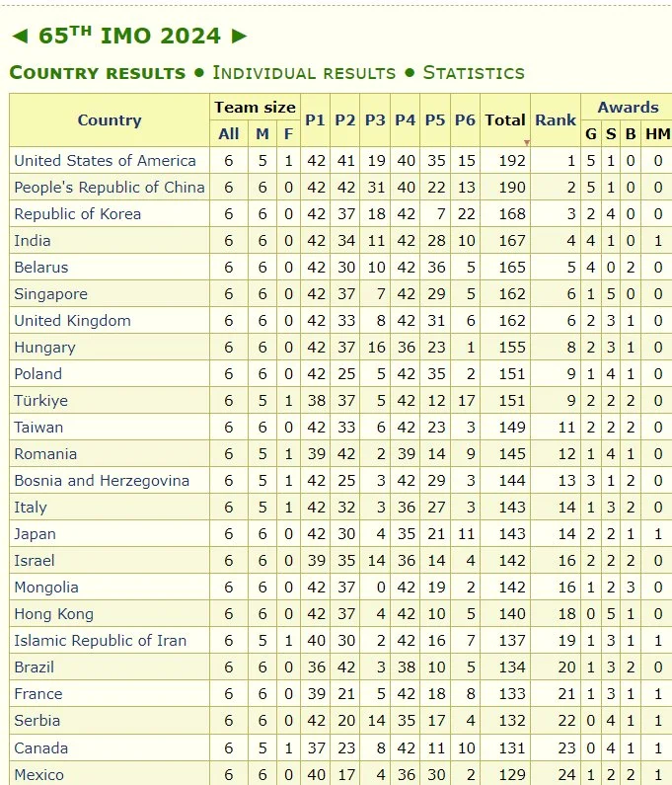Image resolution: width=672 pixels, height=785 pixels.
Task: Select total score 144 for Bosnia and Herzegovina
Action: (512, 480)
